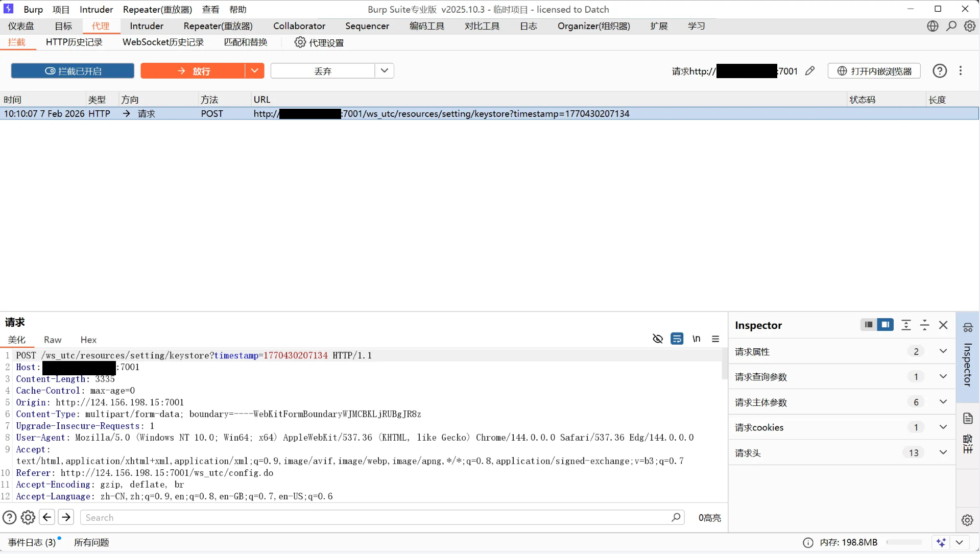Switch to the Collaborator tab
The image size is (980, 554).
click(299, 26)
